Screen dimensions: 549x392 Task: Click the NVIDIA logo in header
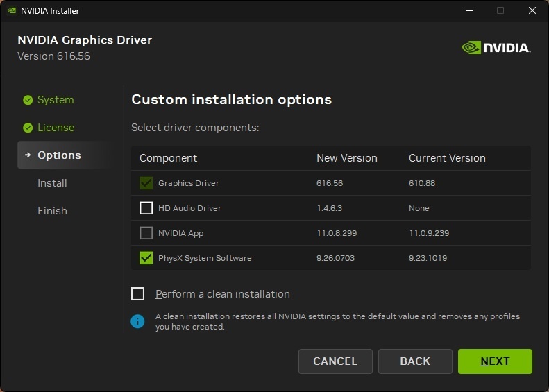click(496, 48)
